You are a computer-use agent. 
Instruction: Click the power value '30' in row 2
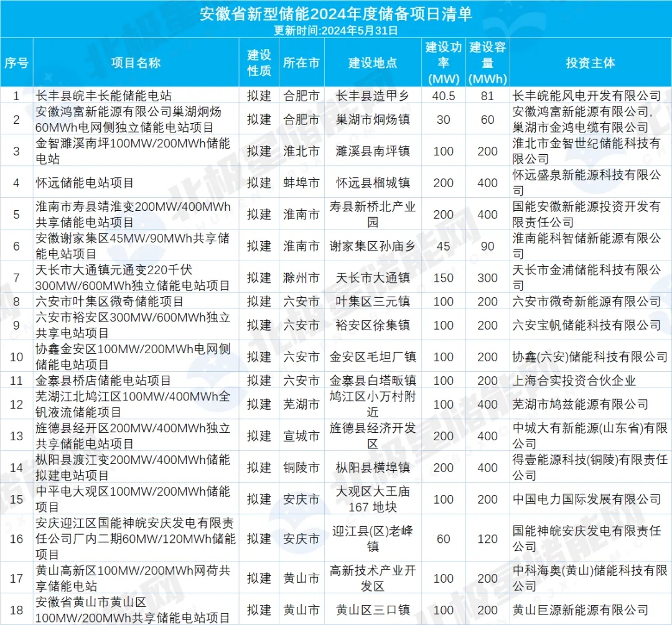pos(444,119)
